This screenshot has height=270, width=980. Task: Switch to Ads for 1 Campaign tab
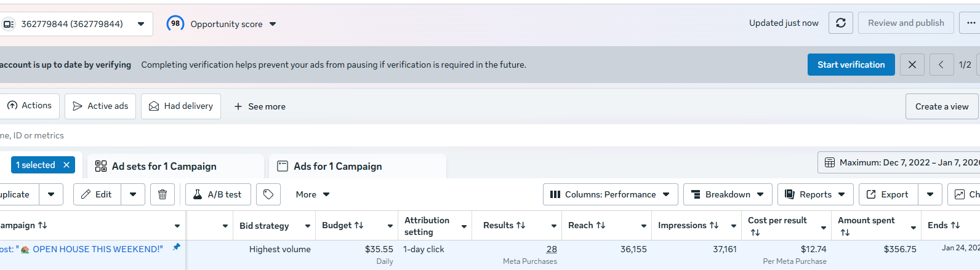tap(337, 166)
